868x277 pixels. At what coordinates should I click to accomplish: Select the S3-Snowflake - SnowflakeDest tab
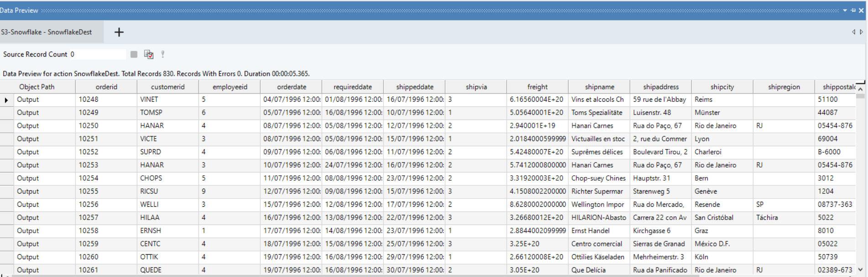coord(47,32)
